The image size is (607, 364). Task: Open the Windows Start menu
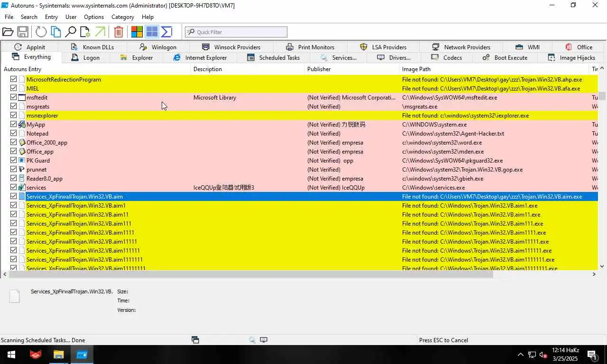pos(11,355)
